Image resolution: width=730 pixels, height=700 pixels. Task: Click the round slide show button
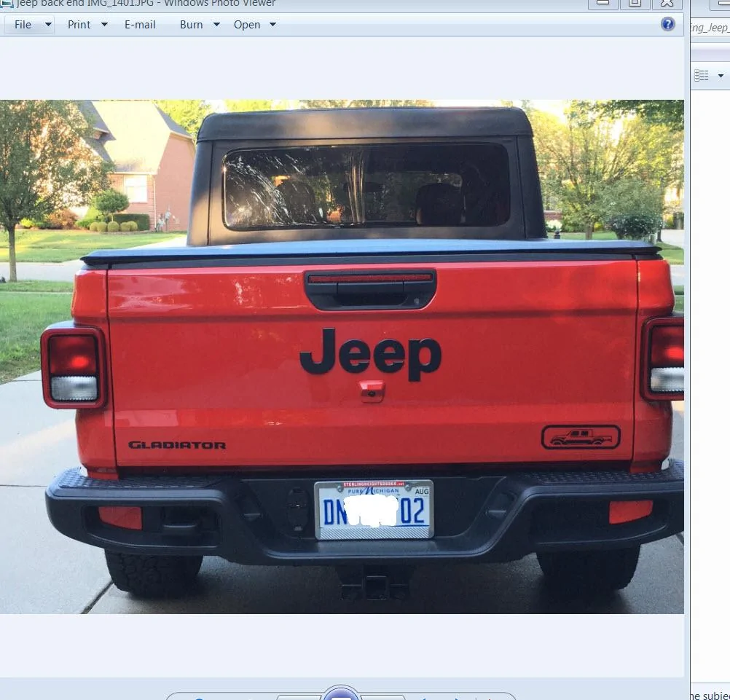click(341, 693)
